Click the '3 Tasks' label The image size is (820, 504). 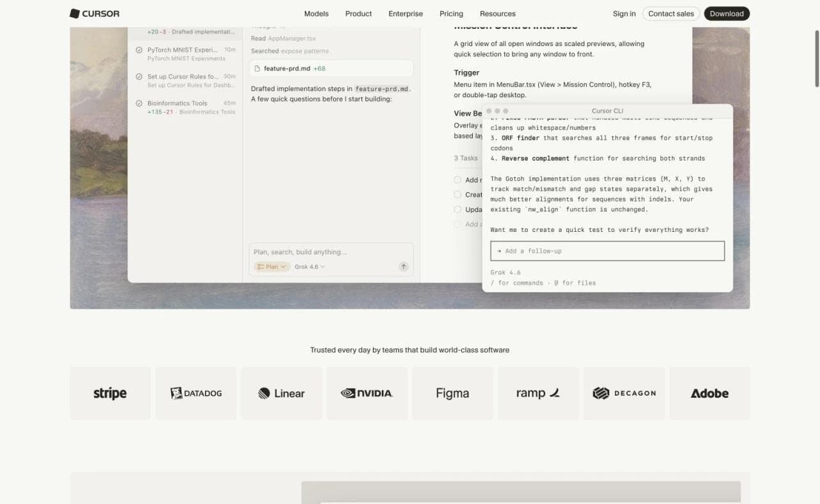point(466,158)
